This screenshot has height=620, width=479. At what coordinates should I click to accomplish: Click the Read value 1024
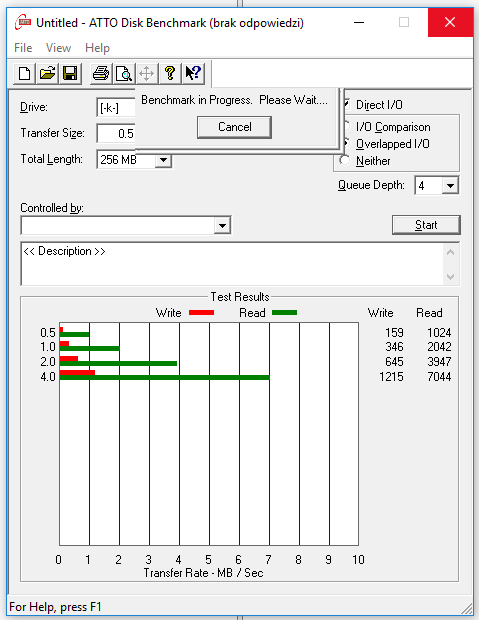(439, 333)
